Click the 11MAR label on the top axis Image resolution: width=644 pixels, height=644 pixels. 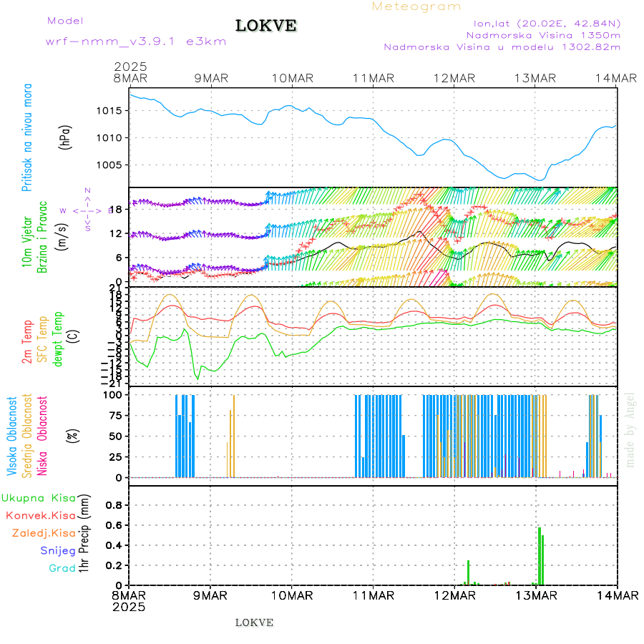[373, 78]
